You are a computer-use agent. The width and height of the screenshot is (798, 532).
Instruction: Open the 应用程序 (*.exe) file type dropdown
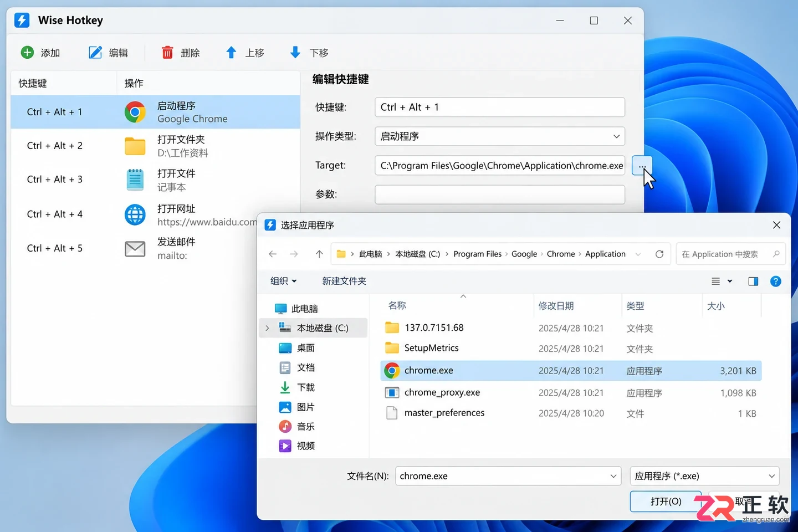[x=705, y=476]
